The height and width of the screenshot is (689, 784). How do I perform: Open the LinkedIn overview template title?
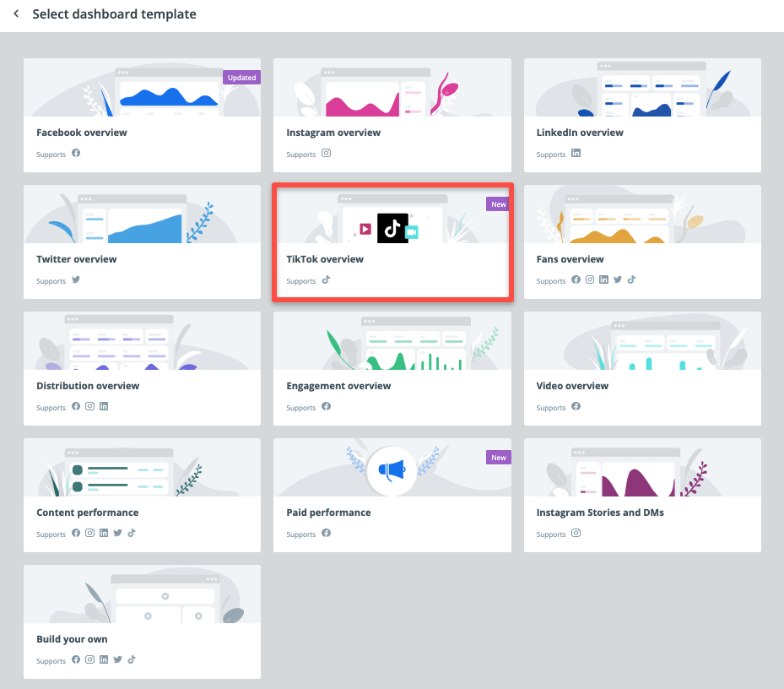click(x=580, y=133)
